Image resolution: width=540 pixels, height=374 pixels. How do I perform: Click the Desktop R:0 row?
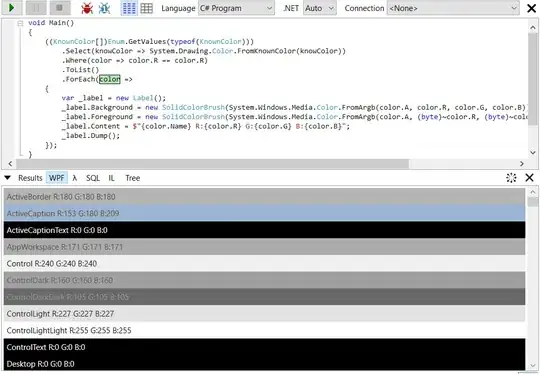click(x=264, y=363)
